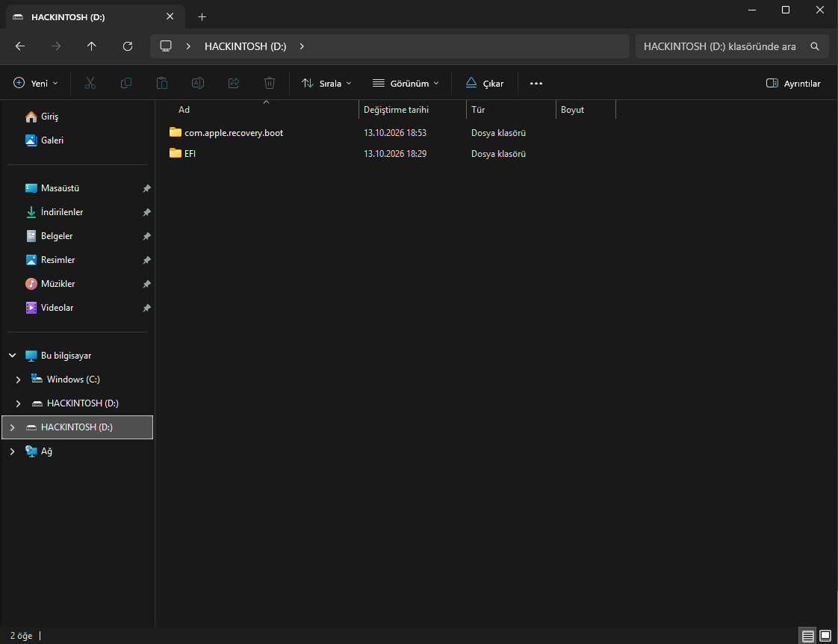Select the HACKINTOSH (D:) window tab
This screenshot has width=838, height=644.
click(x=95, y=16)
